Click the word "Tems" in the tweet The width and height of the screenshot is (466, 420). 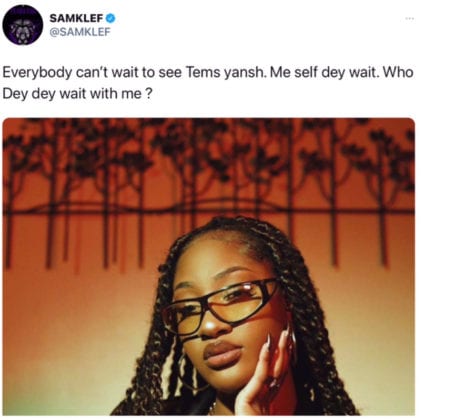(x=203, y=72)
